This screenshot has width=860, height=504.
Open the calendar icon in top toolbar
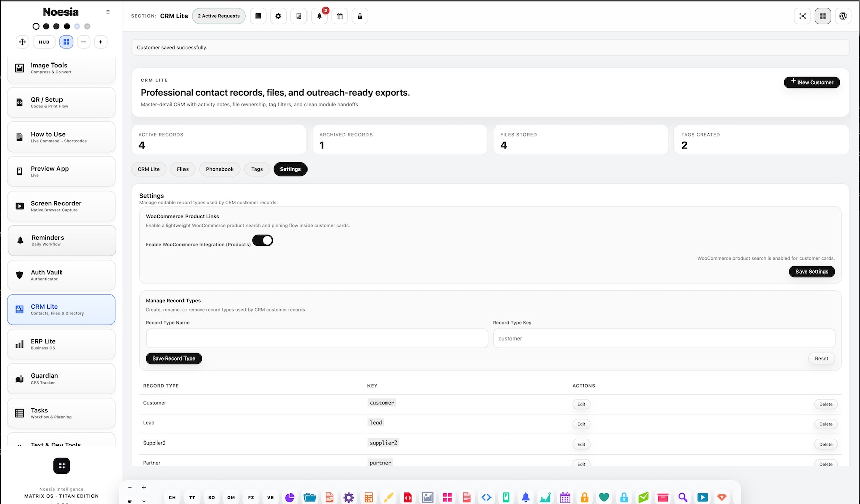pos(340,16)
